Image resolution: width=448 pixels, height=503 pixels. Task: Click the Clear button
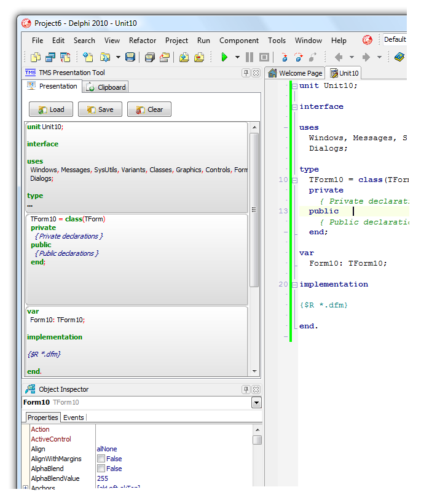pos(149,109)
